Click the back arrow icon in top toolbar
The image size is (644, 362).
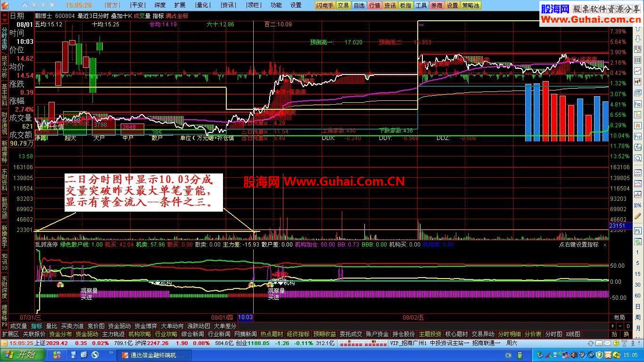(34, 5)
